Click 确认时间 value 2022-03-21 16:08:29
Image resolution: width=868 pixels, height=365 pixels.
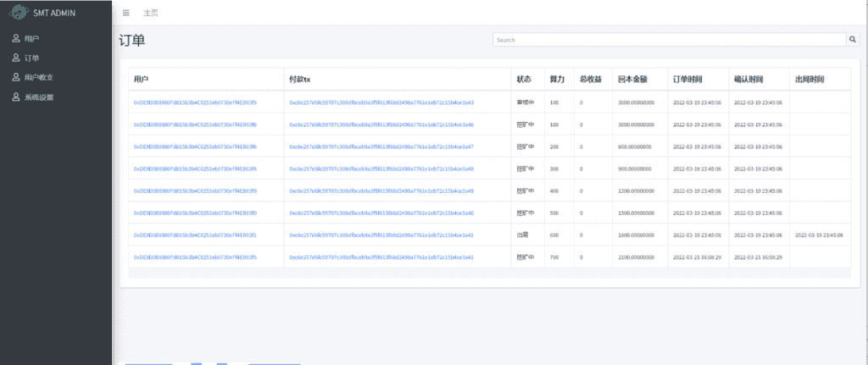(x=758, y=257)
